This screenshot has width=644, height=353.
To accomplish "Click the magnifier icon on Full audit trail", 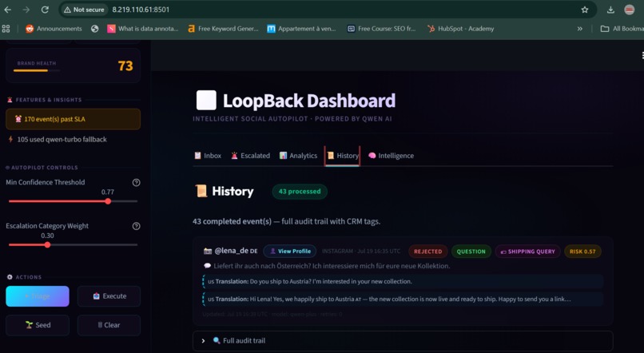I will (217, 341).
